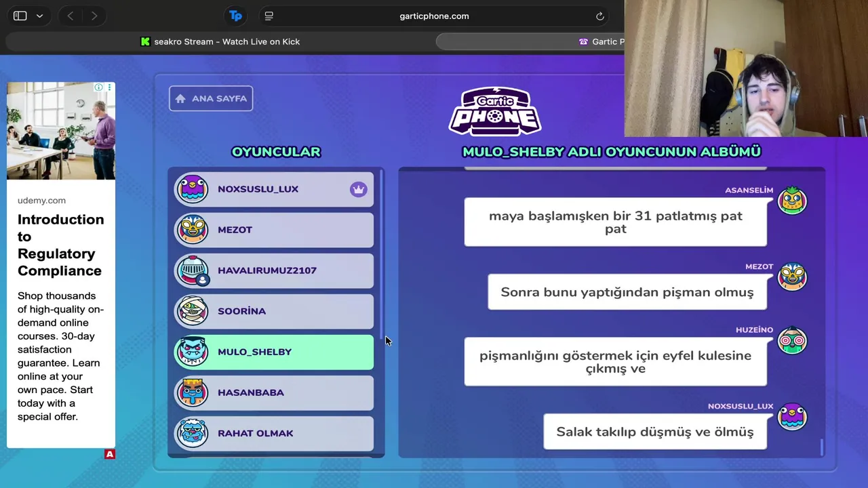Click the HUZEİNO author name label
This screenshot has height=488, width=868.
(754, 330)
